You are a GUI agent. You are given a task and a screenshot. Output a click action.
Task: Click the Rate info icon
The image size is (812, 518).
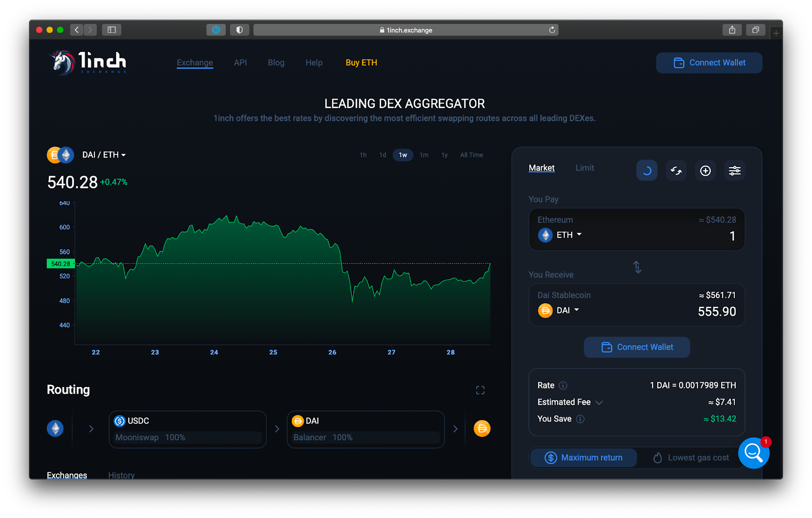(563, 385)
